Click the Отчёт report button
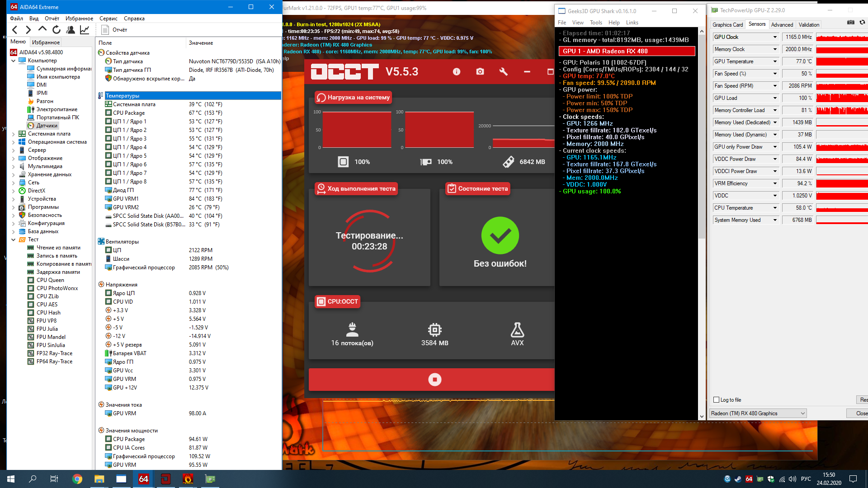 115,30
